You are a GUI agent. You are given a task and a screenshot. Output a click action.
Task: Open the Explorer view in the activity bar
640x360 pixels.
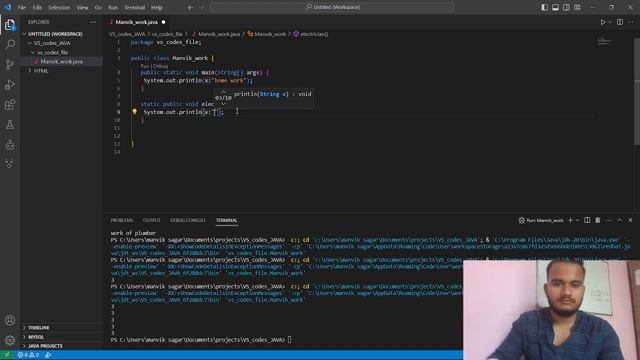(x=10, y=25)
